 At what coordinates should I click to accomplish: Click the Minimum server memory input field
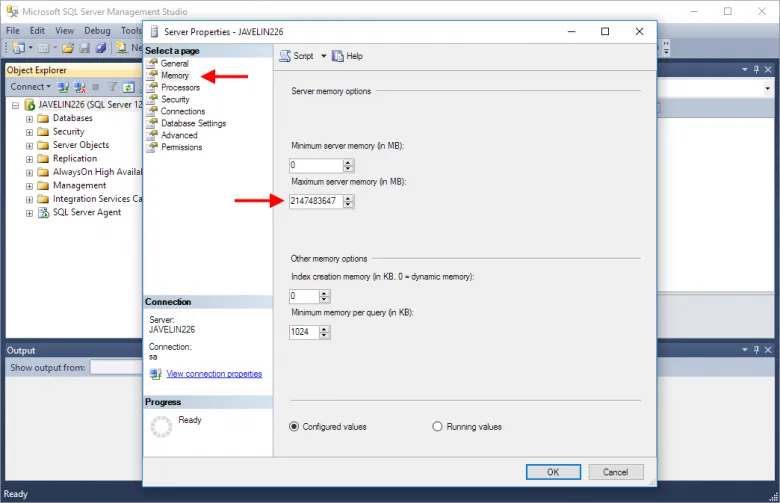(x=316, y=165)
